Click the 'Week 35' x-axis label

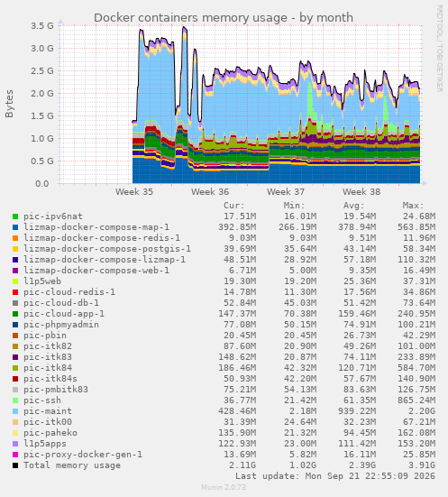tap(134, 192)
